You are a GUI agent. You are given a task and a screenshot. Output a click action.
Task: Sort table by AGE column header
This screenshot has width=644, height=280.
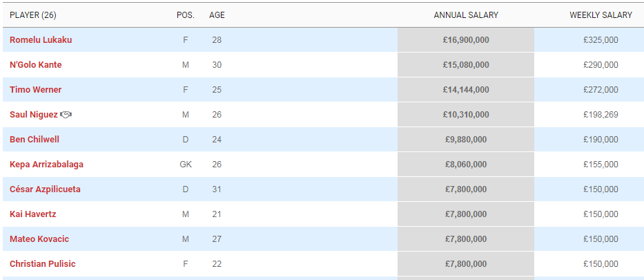click(x=217, y=15)
